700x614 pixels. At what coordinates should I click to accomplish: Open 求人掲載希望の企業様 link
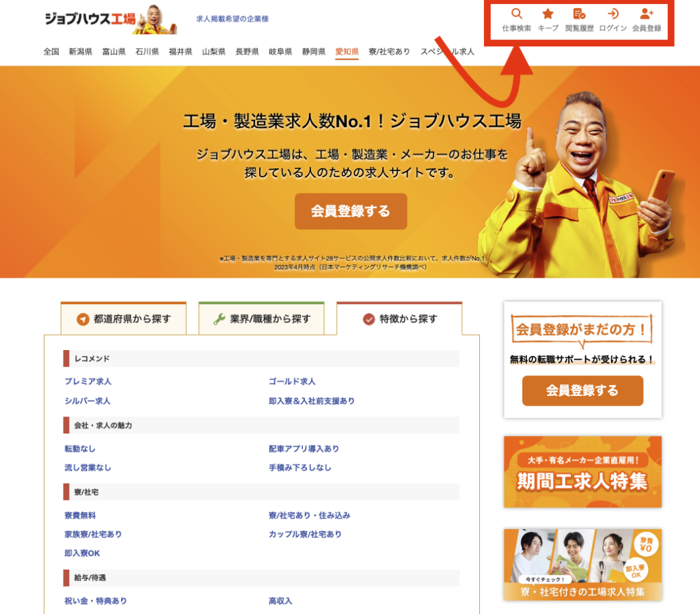click(x=232, y=18)
